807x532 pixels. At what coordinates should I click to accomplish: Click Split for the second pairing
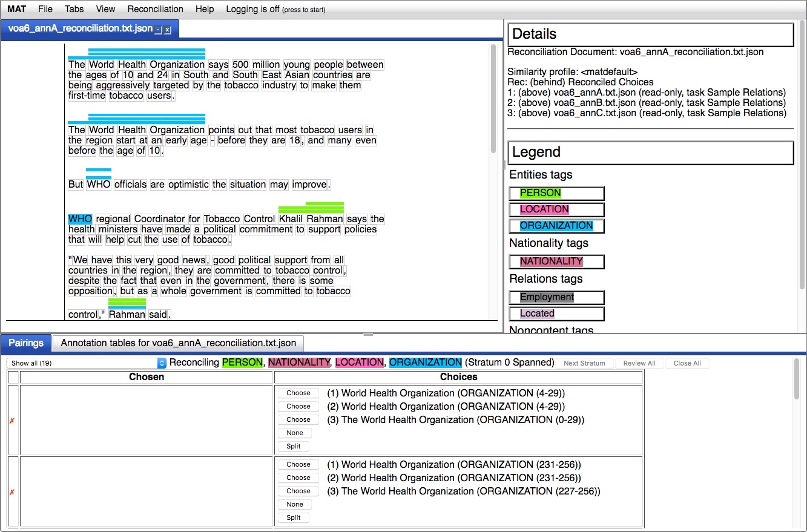point(294,517)
